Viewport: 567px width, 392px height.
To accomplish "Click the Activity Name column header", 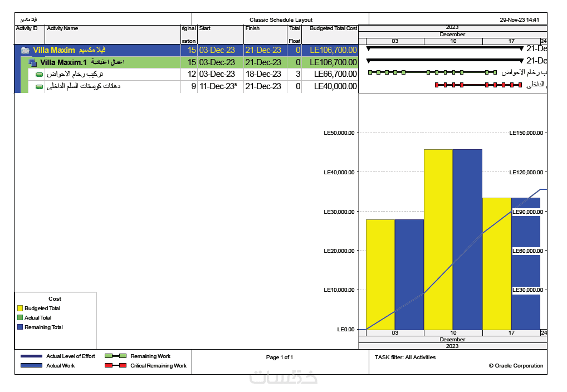I will pos(113,35).
